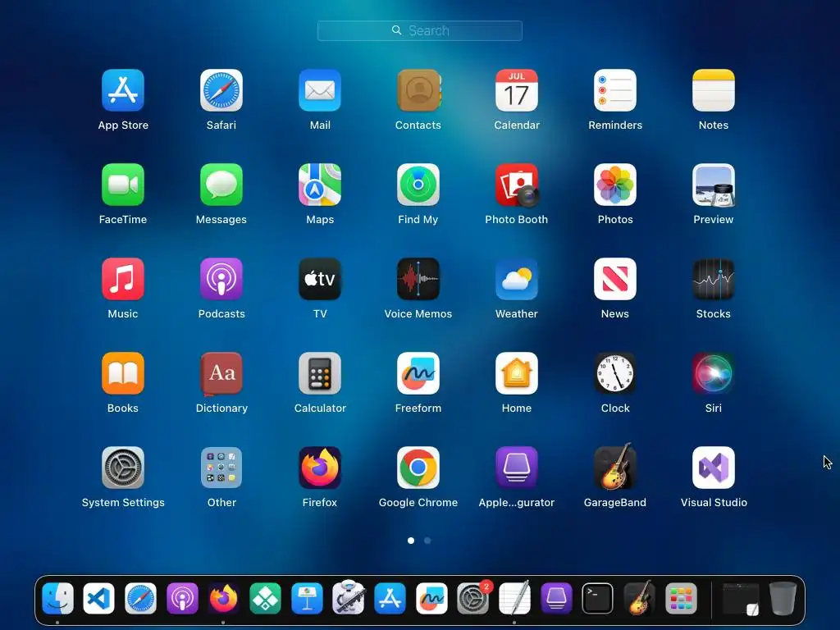This screenshot has width=840, height=630.
Task: Launch Automator from the Dock
Action: pos(348,597)
